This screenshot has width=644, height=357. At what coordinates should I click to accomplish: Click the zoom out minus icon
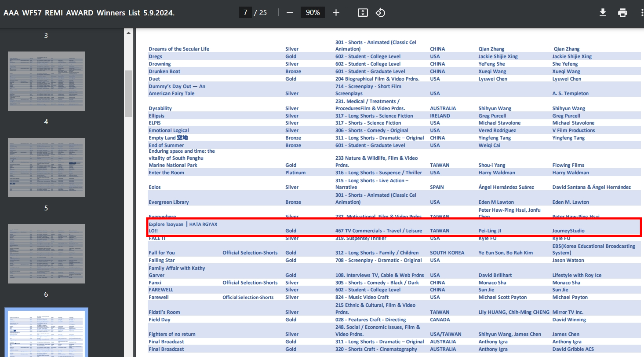(x=290, y=12)
